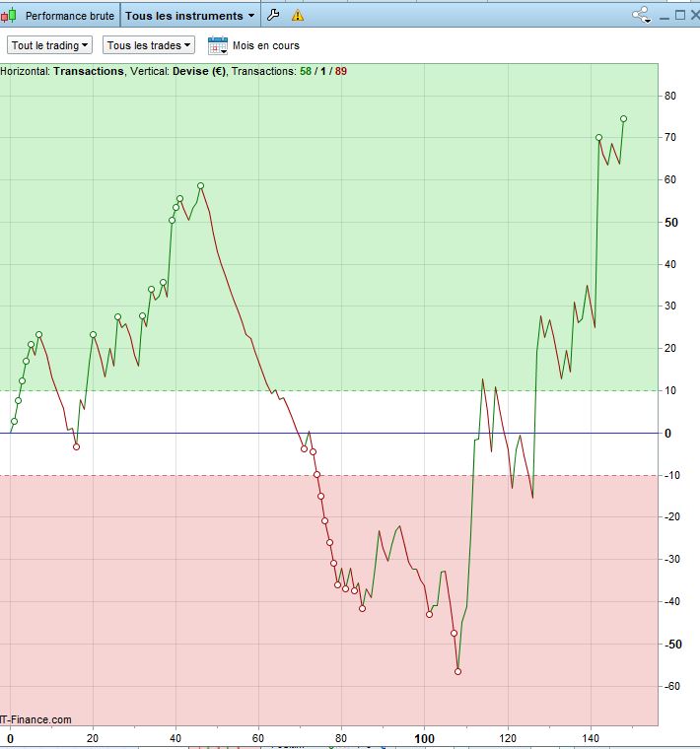Open the share icon menu
700x749 pixels.
(641, 15)
